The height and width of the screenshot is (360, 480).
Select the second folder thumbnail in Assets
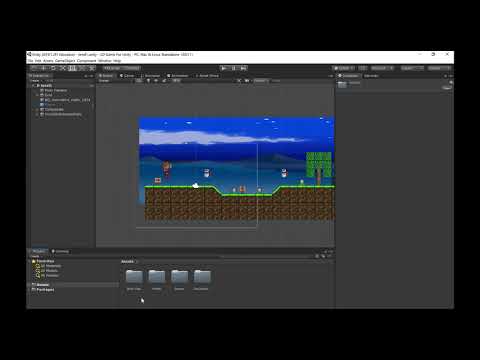157,277
